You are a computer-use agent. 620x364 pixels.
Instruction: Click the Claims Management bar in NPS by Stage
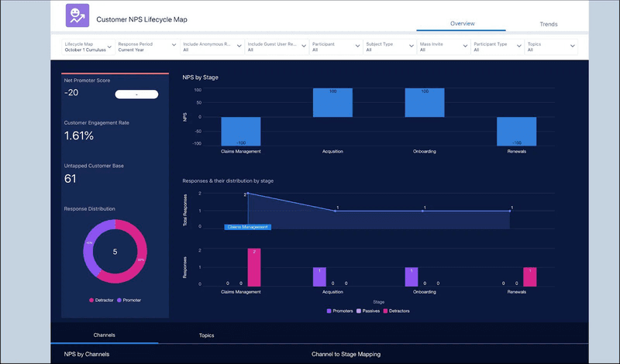coord(241,131)
